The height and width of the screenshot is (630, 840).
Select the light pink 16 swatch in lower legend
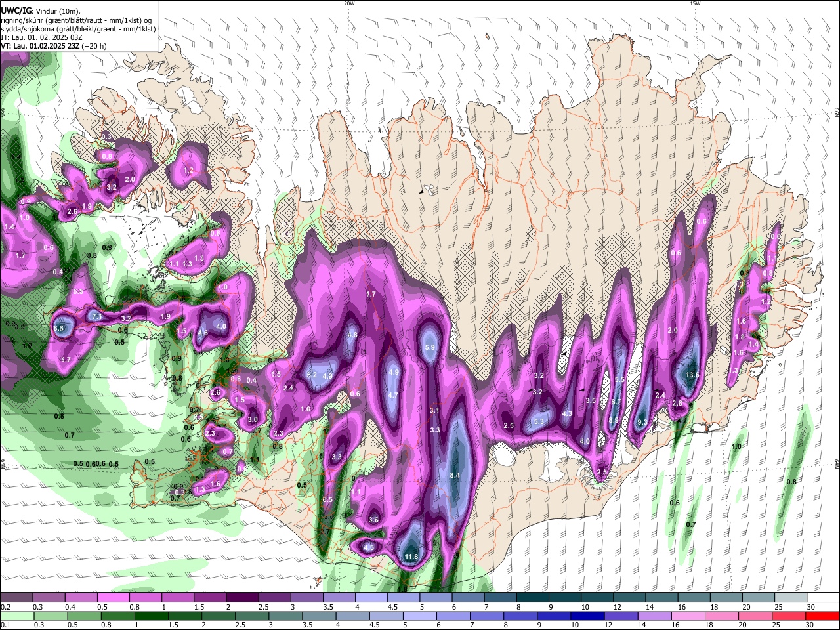coord(687,616)
